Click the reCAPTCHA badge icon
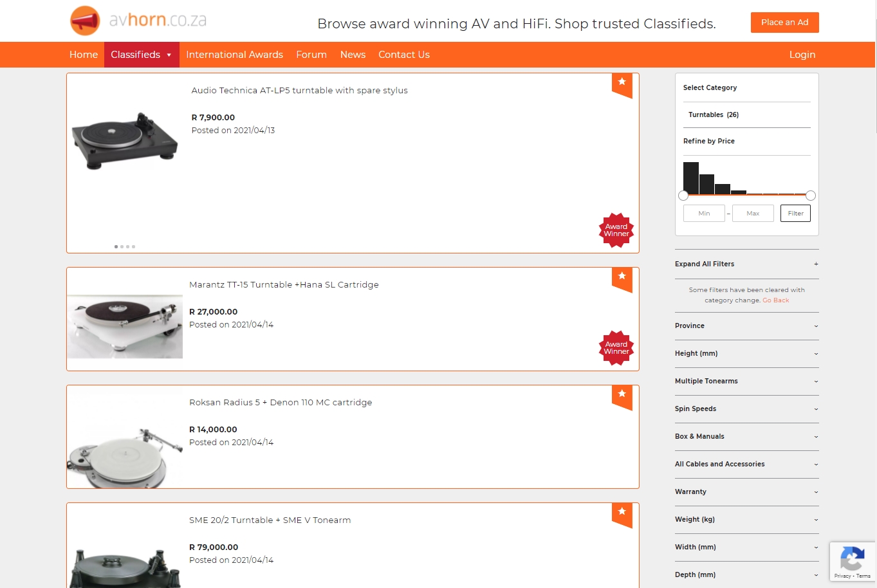Screen dimensions: 877x588 pyautogui.click(x=852, y=558)
